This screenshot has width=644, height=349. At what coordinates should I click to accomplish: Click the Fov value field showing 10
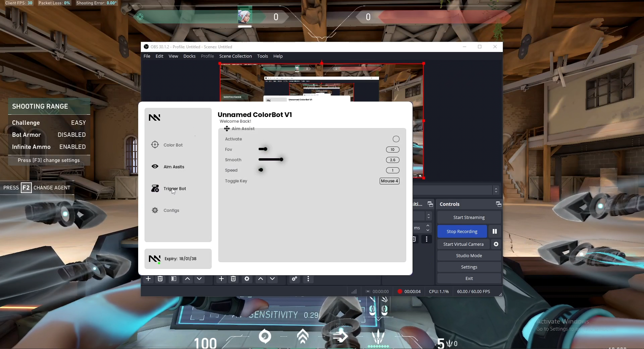click(x=392, y=150)
